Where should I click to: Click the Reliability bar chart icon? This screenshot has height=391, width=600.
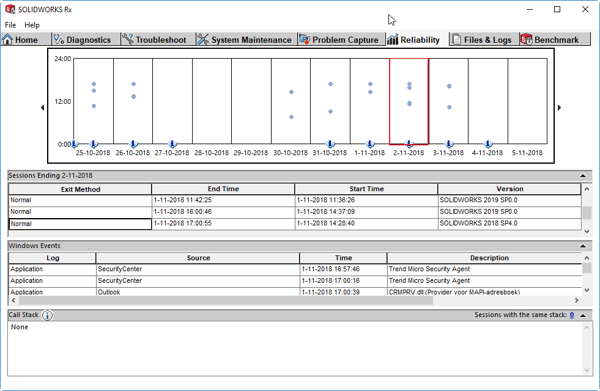coord(393,39)
